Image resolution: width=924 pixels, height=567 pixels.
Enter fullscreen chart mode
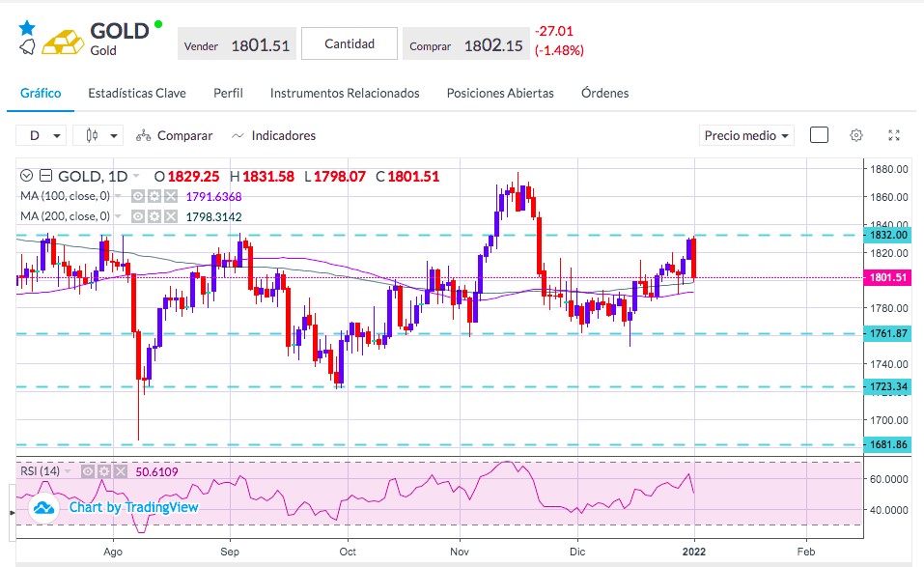894,135
